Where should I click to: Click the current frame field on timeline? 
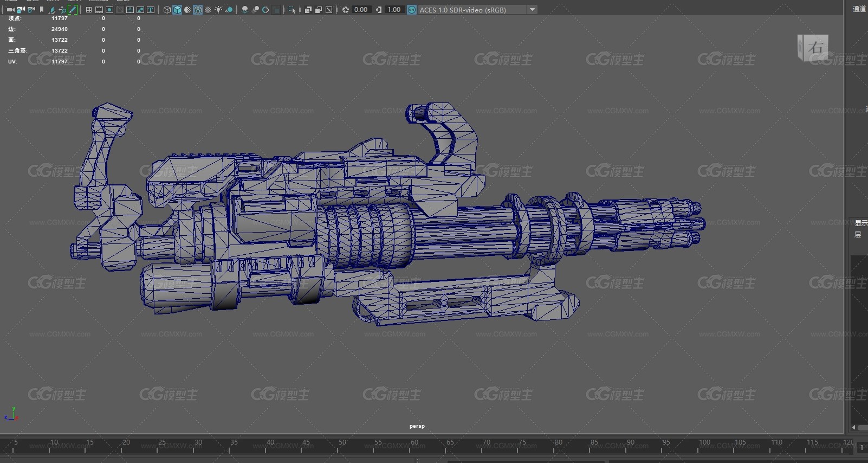(861, 448)
